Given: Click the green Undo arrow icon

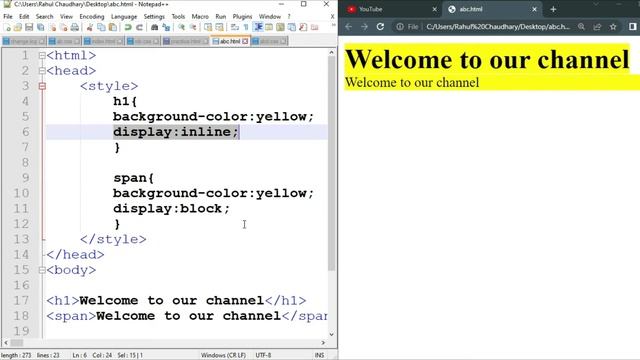Looking at the screenshot, I should coord(128,27).
